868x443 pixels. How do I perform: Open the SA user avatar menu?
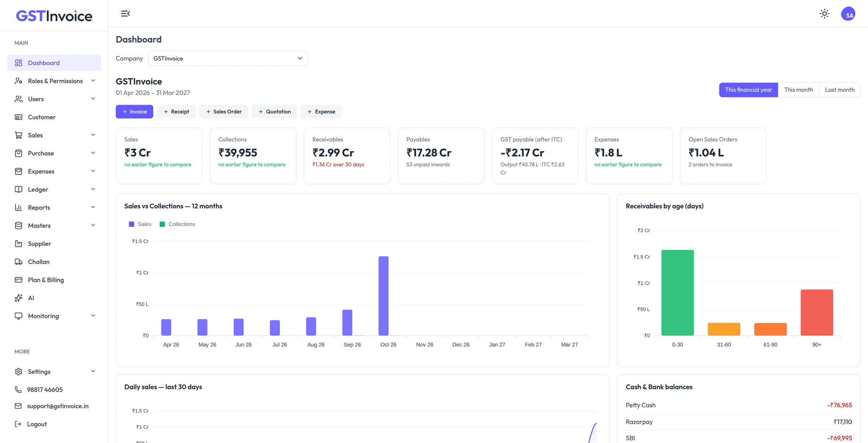point(848,14)
